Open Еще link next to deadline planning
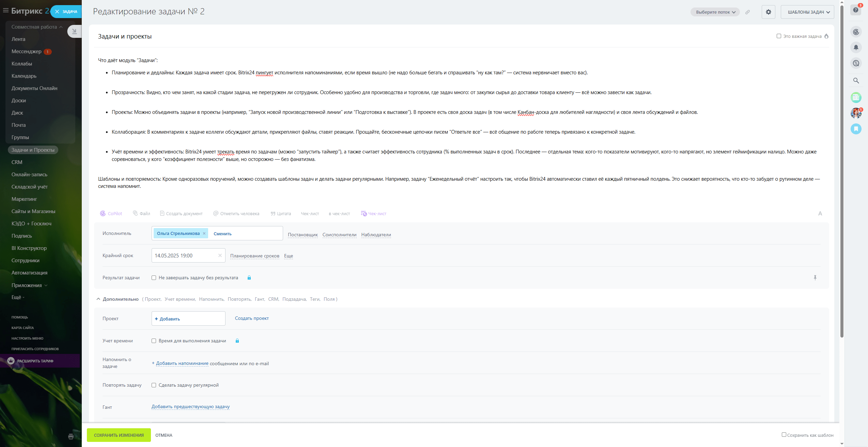 coord(289,256)
